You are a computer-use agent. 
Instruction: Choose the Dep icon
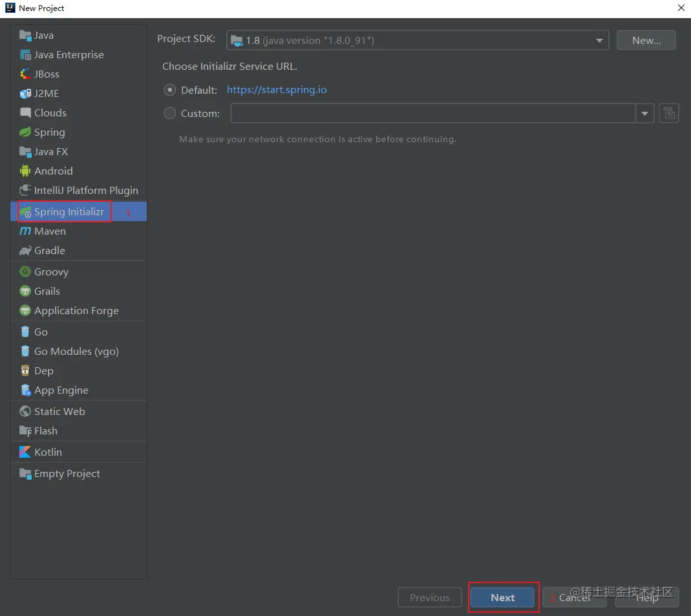point(25,370)
